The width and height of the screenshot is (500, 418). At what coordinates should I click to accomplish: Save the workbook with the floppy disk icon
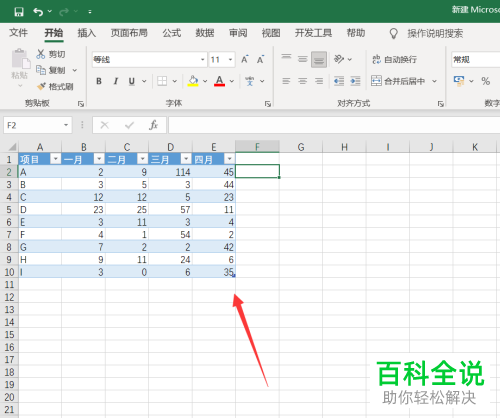click(19, 12)
